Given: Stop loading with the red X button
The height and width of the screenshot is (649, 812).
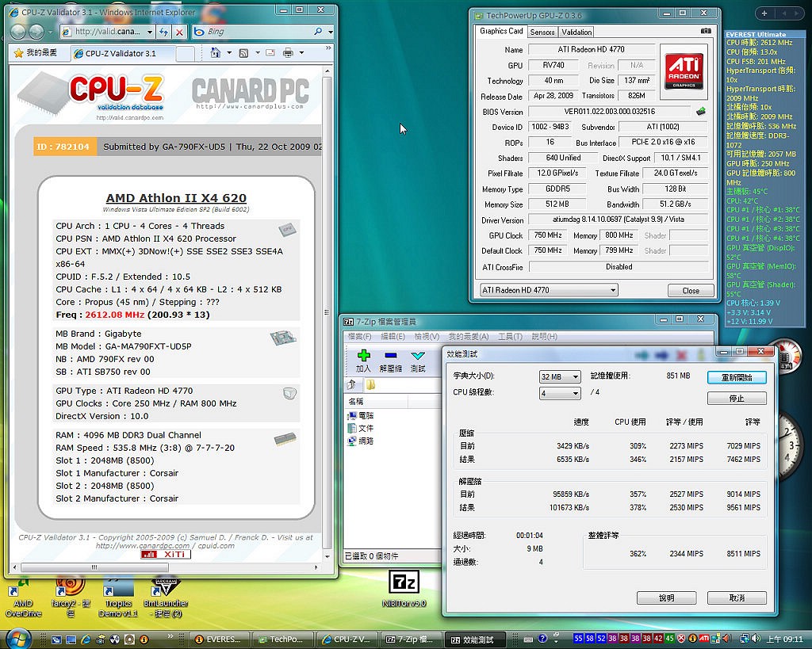Looking at the screenshot, I should tap(179, 32).
